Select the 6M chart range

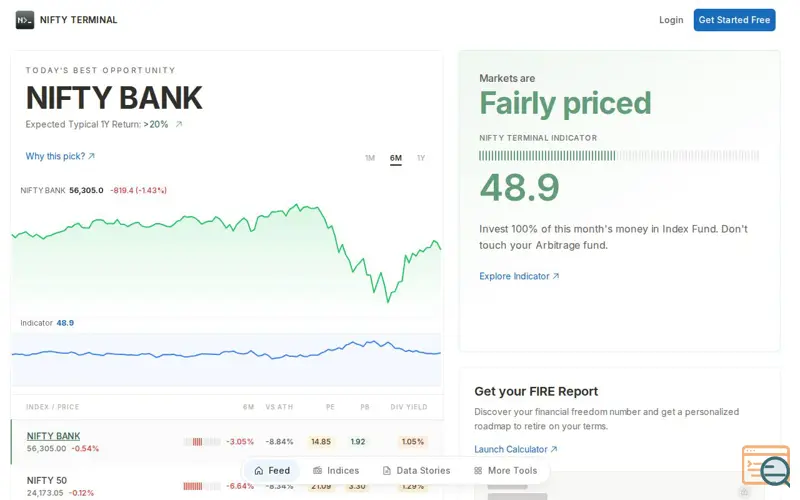395,158
